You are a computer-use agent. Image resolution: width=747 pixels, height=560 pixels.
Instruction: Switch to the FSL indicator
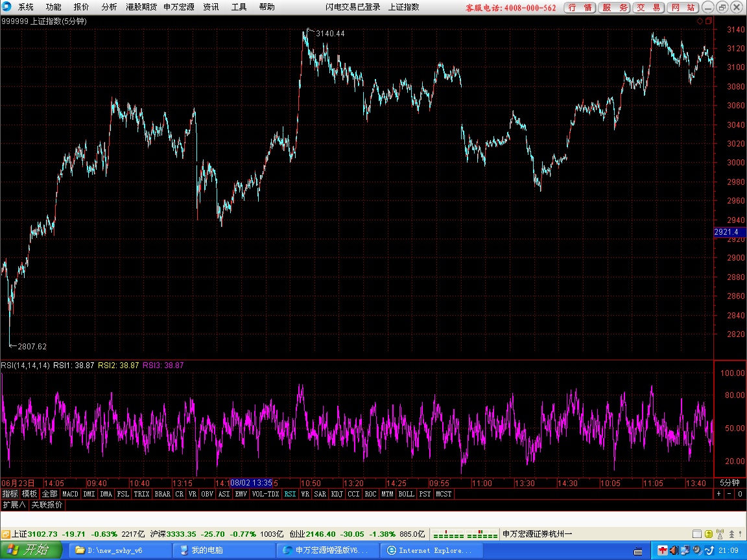pos(123,494)
